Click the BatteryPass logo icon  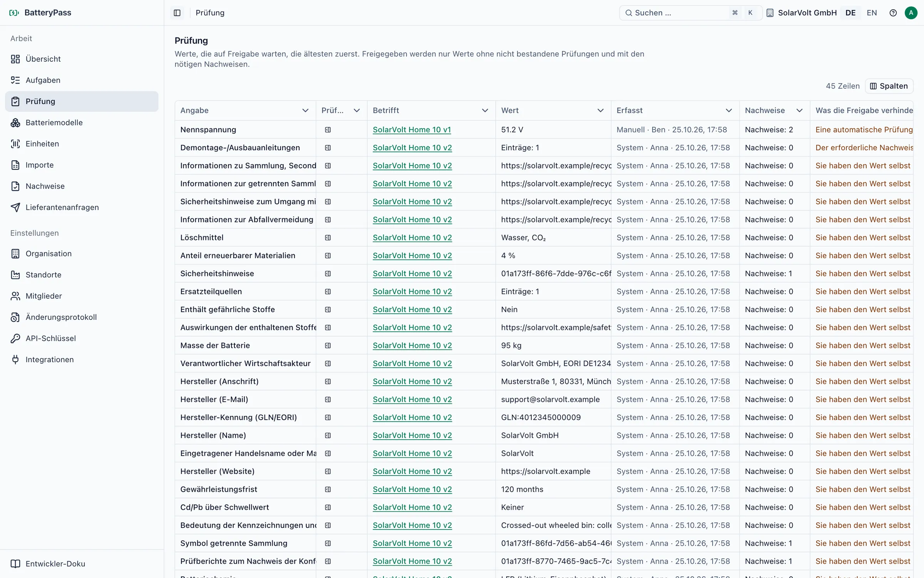14,13
